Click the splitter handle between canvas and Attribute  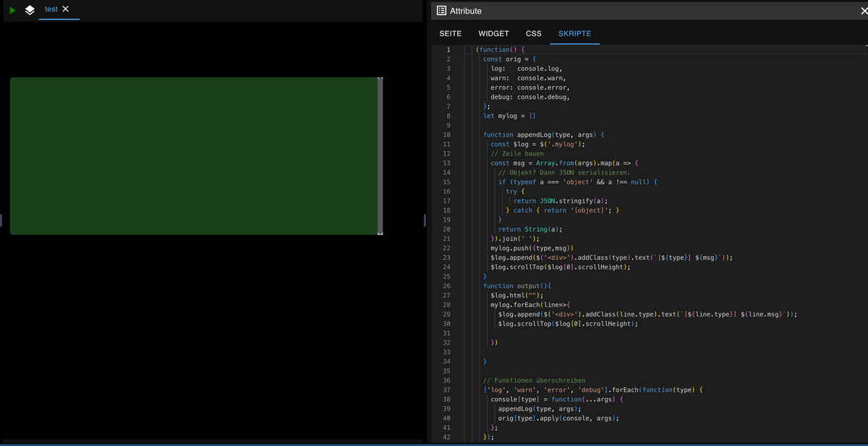pos(425,220)
